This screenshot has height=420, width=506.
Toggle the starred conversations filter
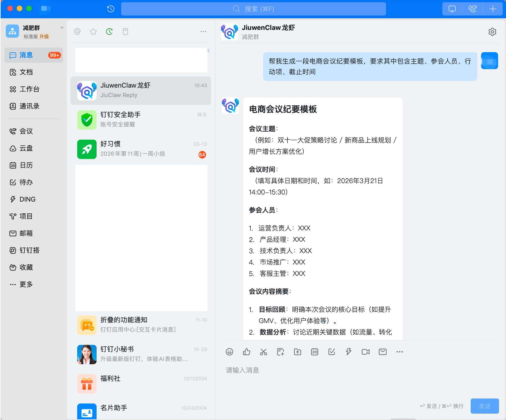(93, 31)
